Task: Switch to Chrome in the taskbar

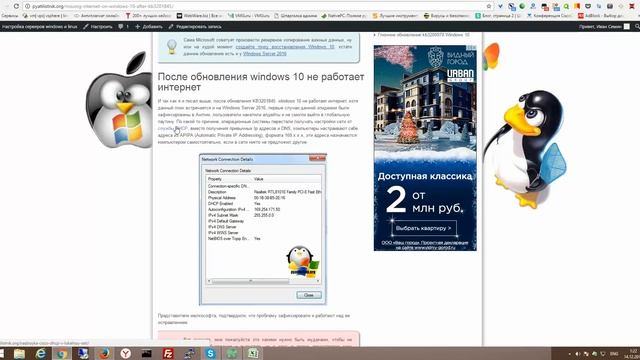Action: [62, 353]
